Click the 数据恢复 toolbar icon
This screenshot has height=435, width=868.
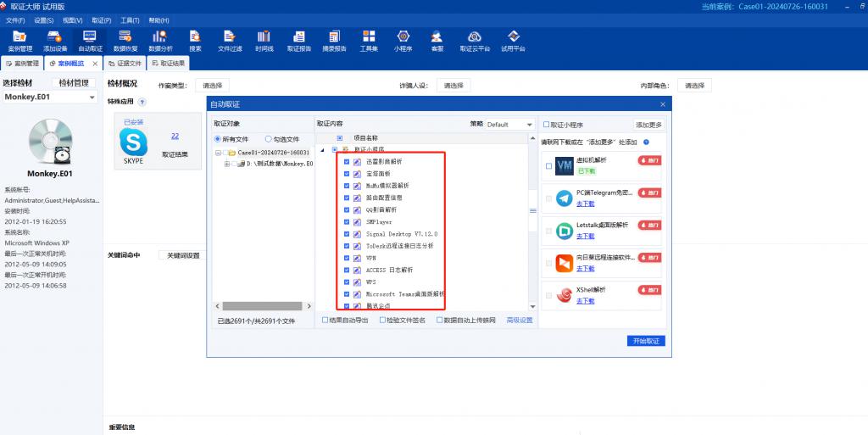[125, 41]
